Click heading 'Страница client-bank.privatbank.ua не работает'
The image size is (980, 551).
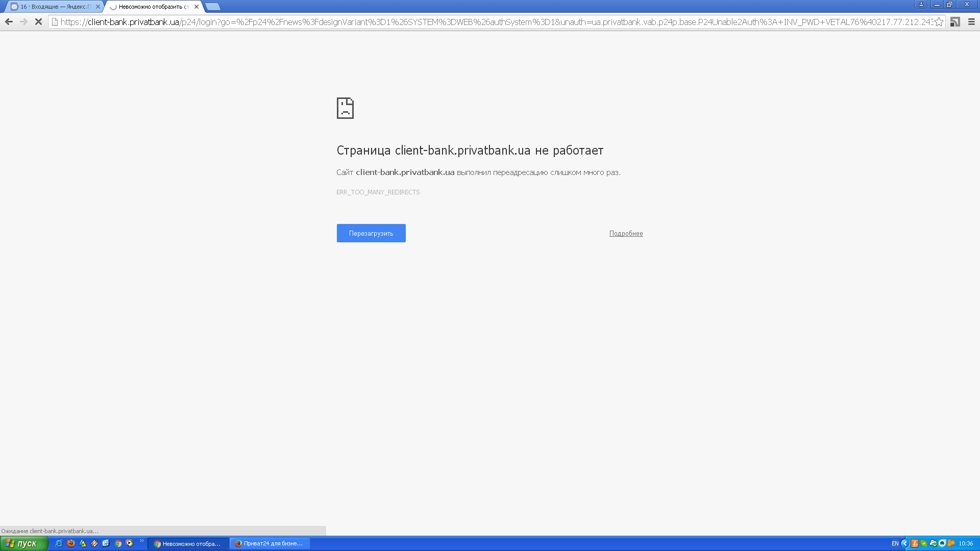[470, 151]
